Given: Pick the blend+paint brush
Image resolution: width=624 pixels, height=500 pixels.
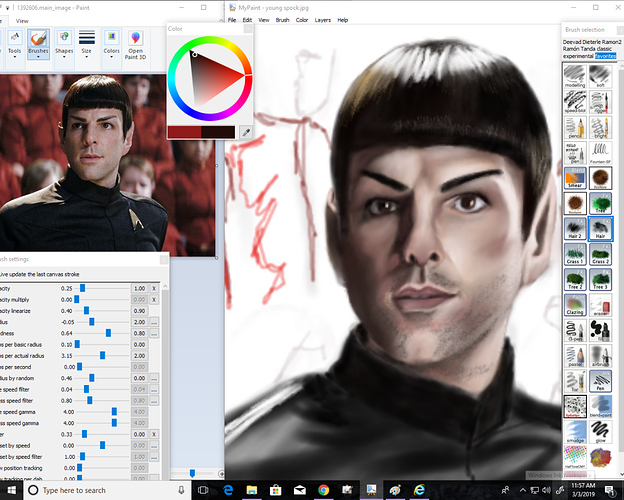Looking at the screenshot, I should coord(600,406).
